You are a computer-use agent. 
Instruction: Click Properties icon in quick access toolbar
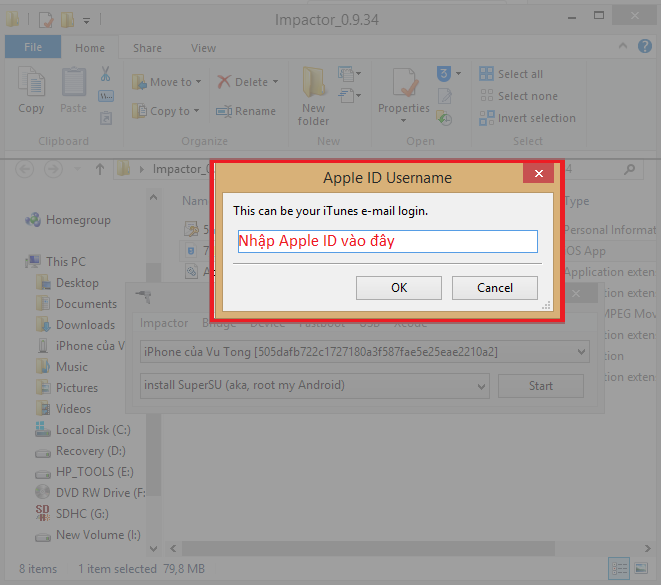click(46, 20)
